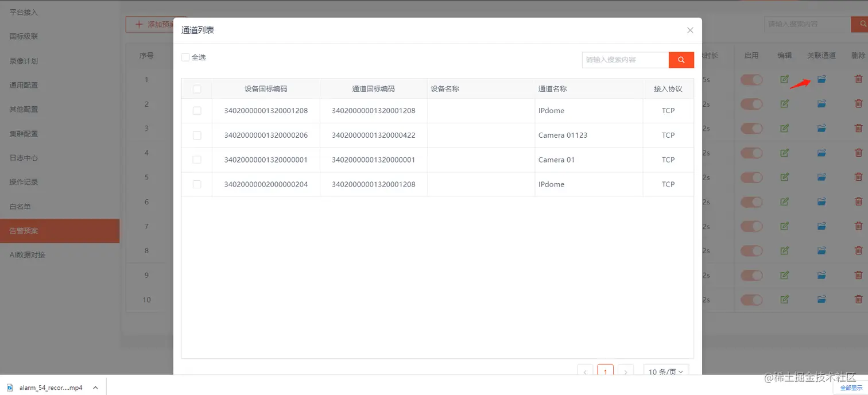The width and height of the screenshot is (868, 395).
Task: Click the background page search button
Action: pos(860,24)
